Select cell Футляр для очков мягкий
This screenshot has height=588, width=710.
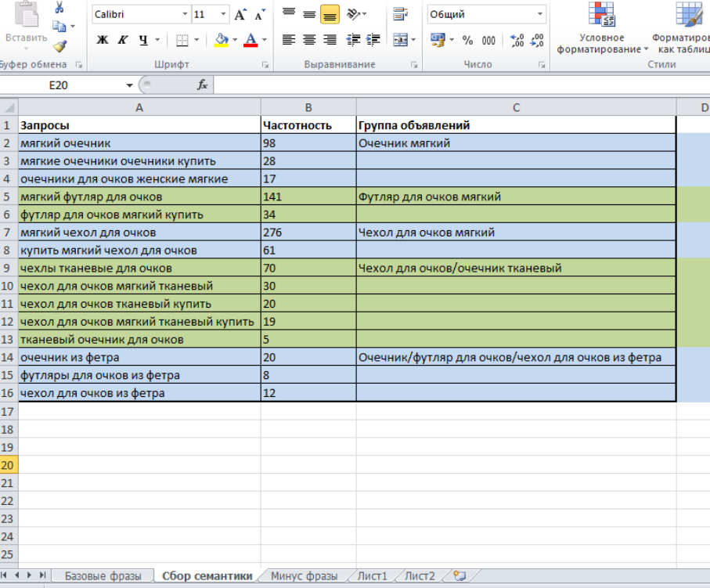(516, 197)
